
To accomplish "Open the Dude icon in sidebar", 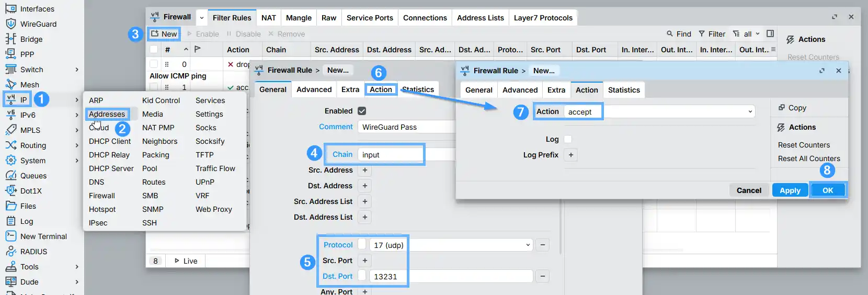I will 10,282.
